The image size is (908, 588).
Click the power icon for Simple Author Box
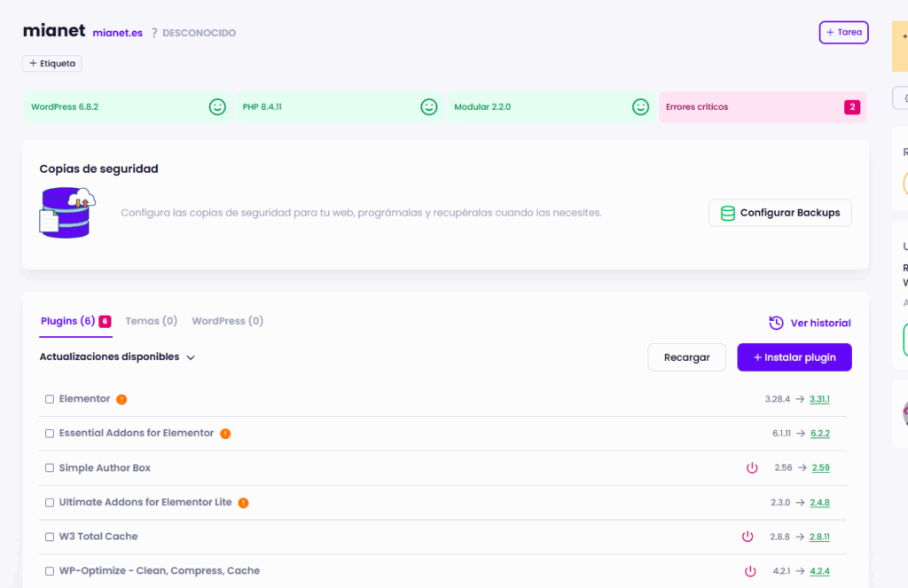click(x=752, y=467)
